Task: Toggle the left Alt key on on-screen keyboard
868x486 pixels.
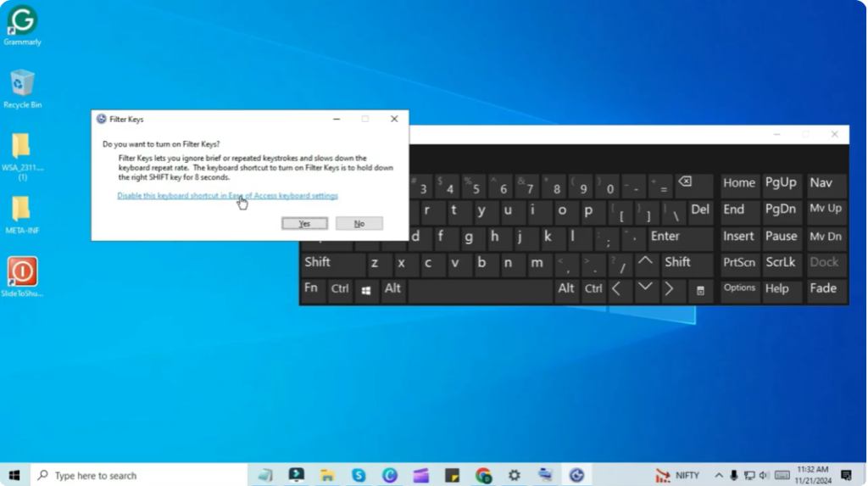Action: [393, 290]
